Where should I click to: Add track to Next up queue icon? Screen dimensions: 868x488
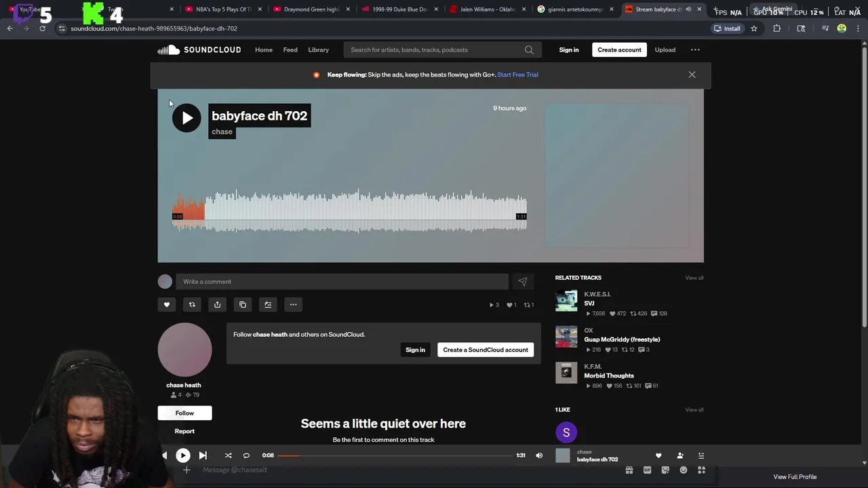pyautogui.click(x=268, y=304)
